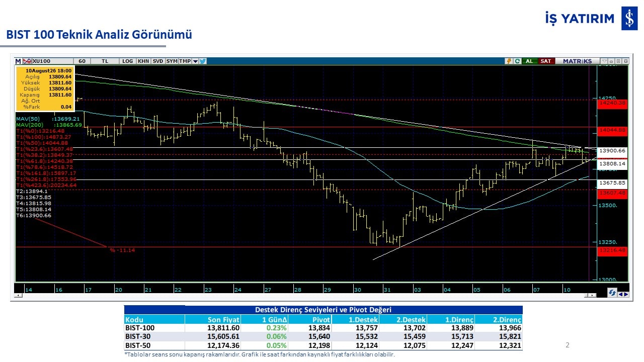Click the blue right navigation arrow
This screenshot has height=362, width=644.
625,294
